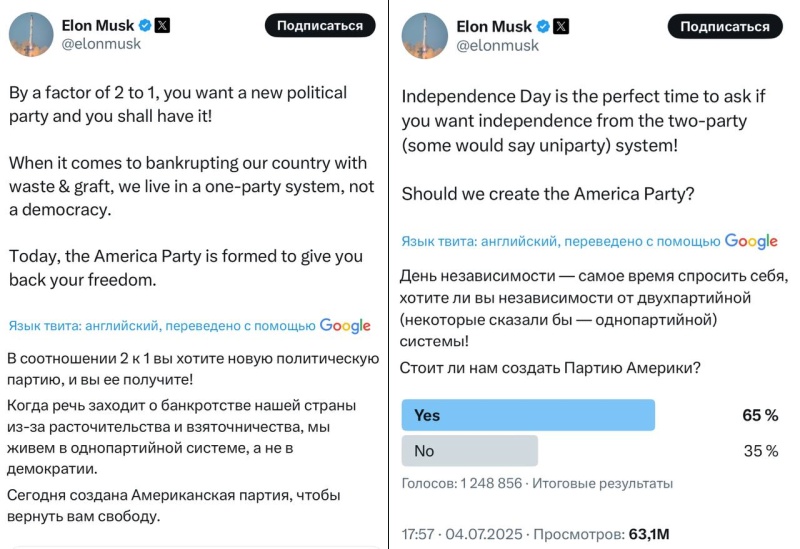
Task: Select the Yes poll result bar
Action: point(528,415)
